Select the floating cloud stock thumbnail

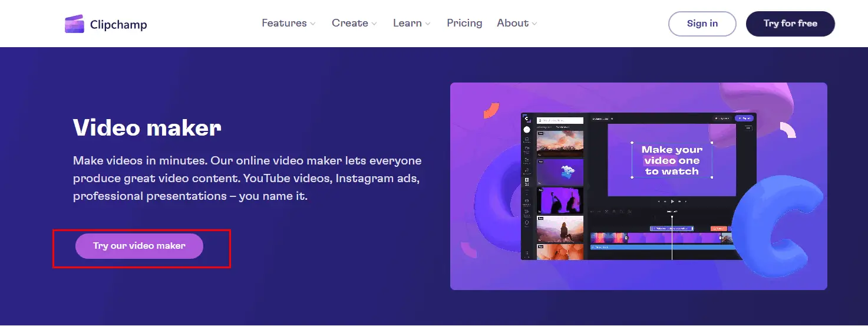(x=560, y=172)
